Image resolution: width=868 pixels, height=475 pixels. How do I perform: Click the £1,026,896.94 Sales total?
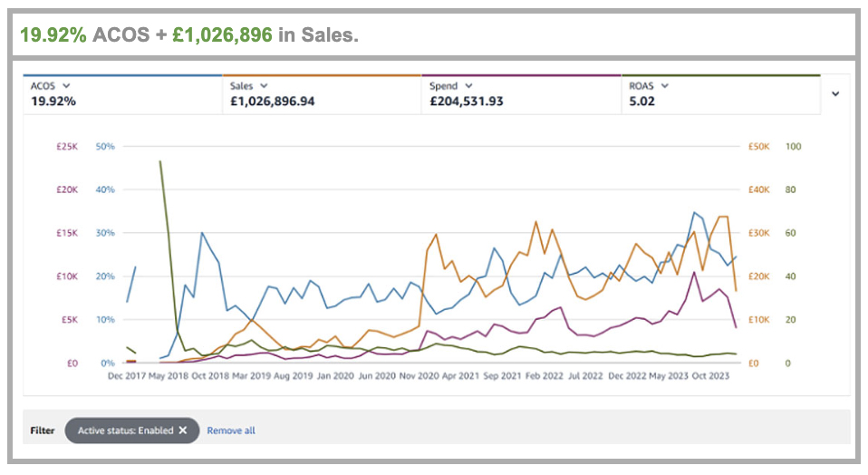point(273,102)
